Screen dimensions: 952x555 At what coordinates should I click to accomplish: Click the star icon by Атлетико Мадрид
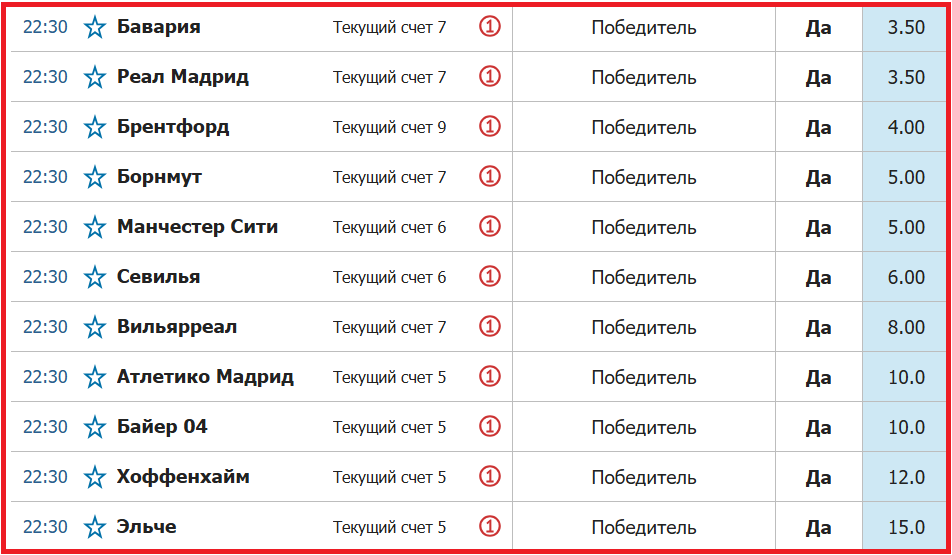[95, 378]
